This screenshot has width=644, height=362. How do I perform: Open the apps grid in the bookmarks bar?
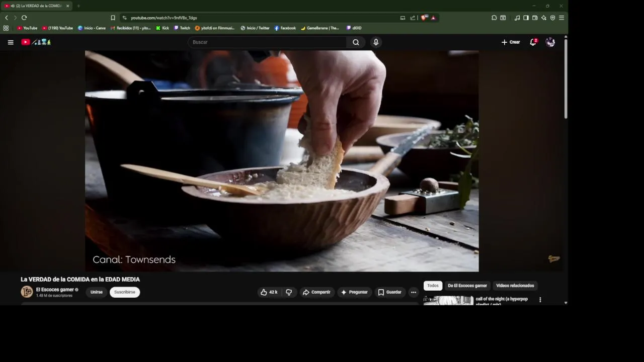coord(6,28)
